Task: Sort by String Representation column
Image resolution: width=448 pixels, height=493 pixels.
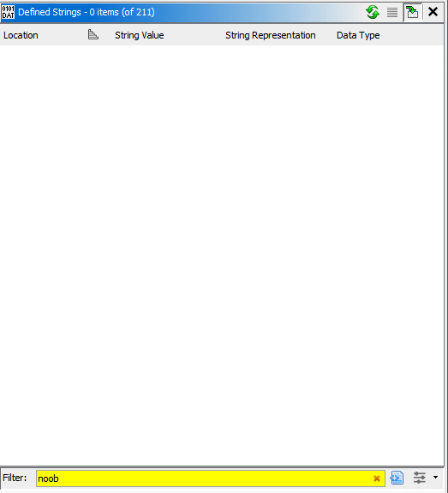Action: tap(270, 35)
